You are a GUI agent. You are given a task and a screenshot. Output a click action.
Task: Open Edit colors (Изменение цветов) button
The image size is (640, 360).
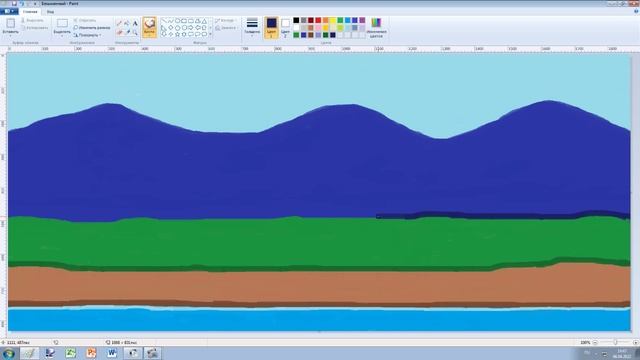376,28
